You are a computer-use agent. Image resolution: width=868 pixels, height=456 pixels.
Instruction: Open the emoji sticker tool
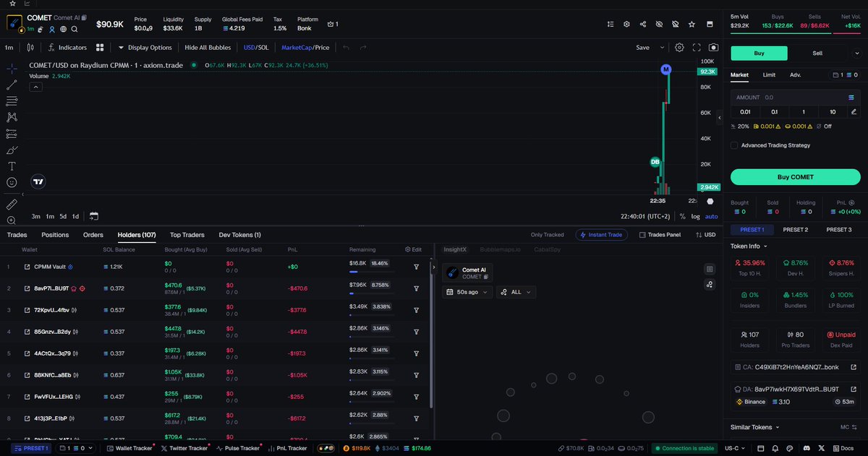pos(12,183)
